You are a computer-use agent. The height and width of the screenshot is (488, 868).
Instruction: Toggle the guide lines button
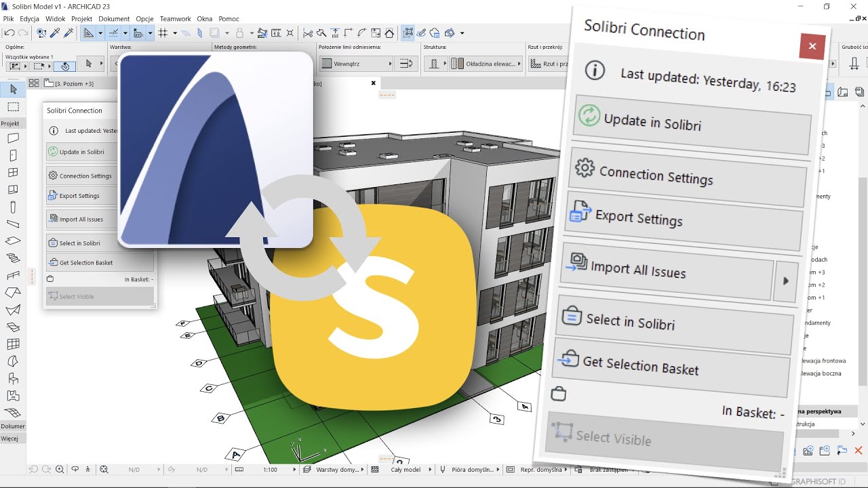click(115, 33)
